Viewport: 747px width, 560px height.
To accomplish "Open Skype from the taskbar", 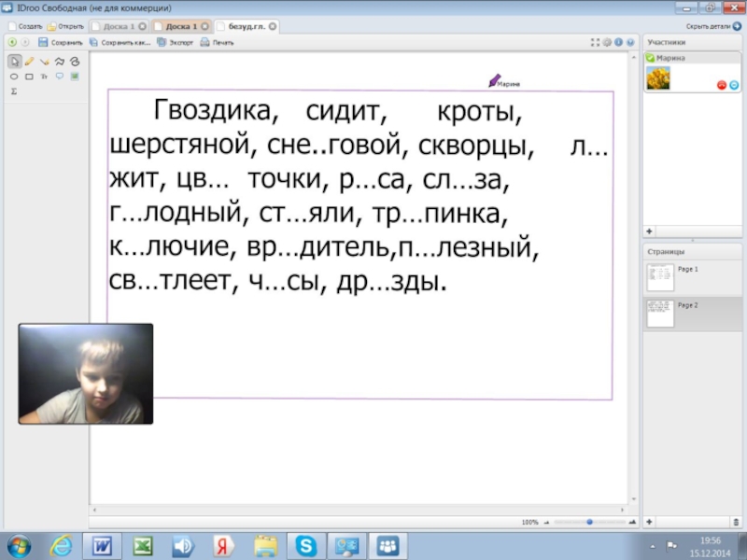I will tap(305, 545).
